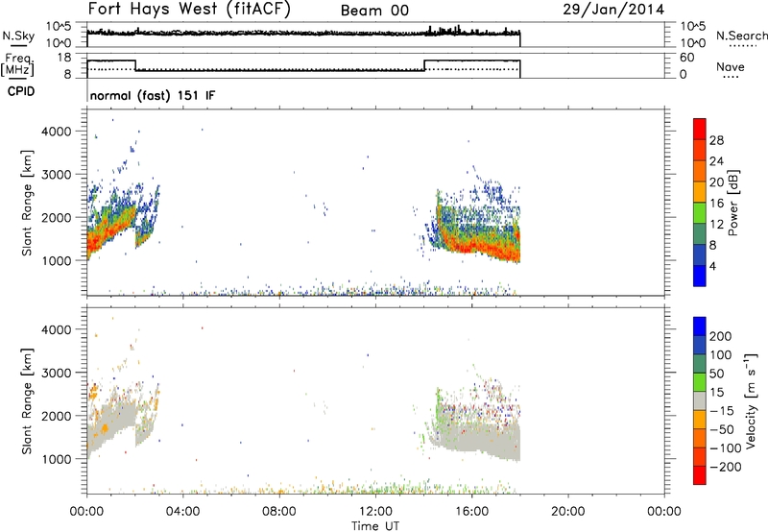
Task: Select the Beam 00 label
Action: [374, 11]
